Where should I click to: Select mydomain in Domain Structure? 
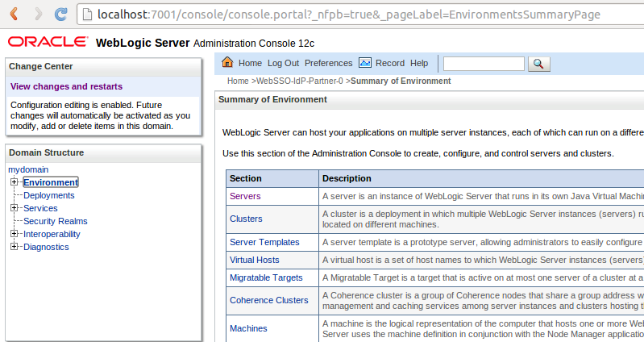(x=28, y=169)
